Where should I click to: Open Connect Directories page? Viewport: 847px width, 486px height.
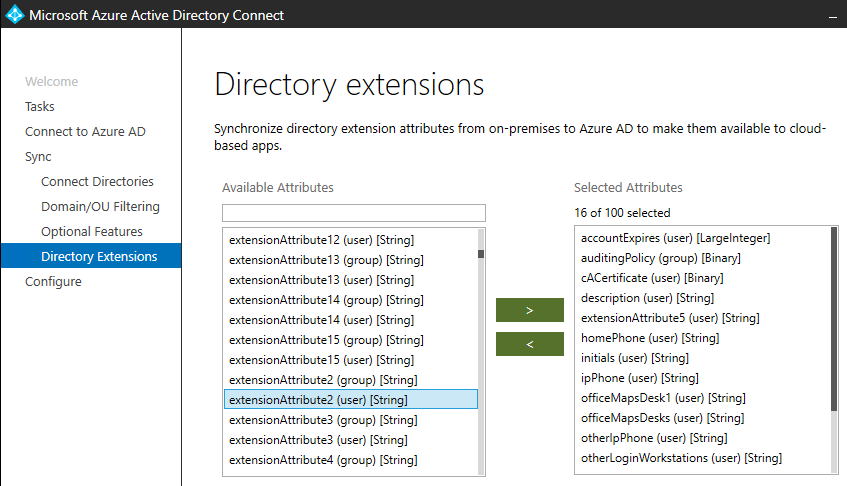point(97,181)
